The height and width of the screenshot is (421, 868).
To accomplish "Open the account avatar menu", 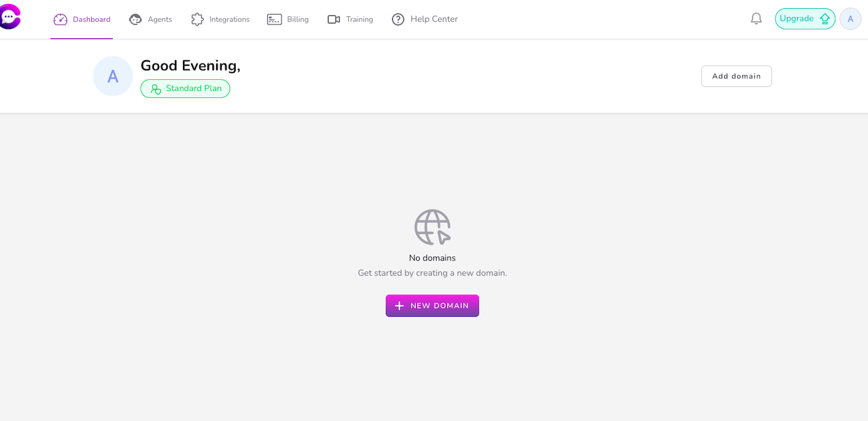I will 850,18.
